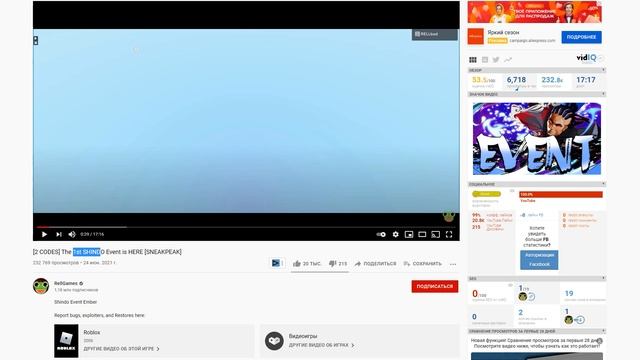Close the new feature notice
Screen dimensions: 640x360
pos(600,341)
